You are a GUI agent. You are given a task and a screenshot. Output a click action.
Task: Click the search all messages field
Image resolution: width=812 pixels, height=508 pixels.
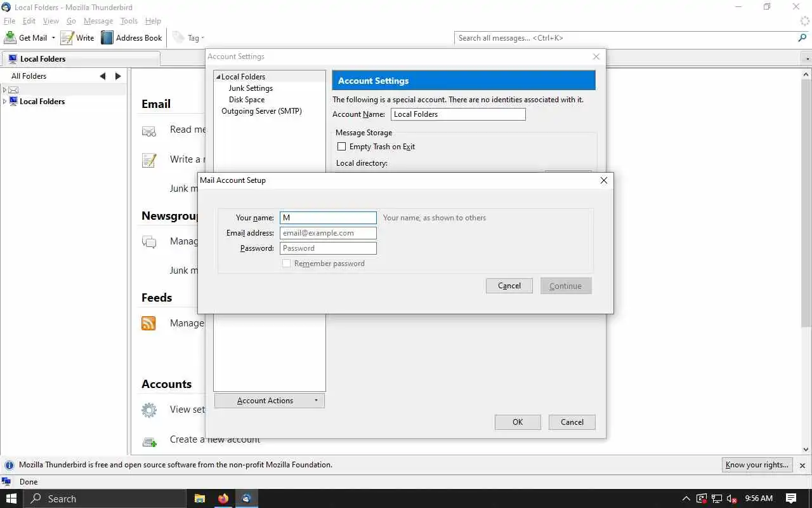point(625,38)
